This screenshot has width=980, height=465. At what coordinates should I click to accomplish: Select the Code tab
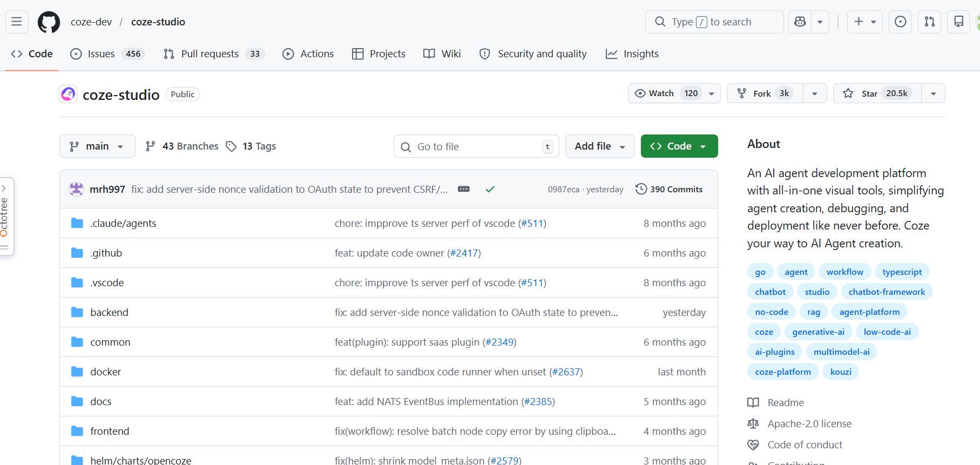click(x=32, y=54)
